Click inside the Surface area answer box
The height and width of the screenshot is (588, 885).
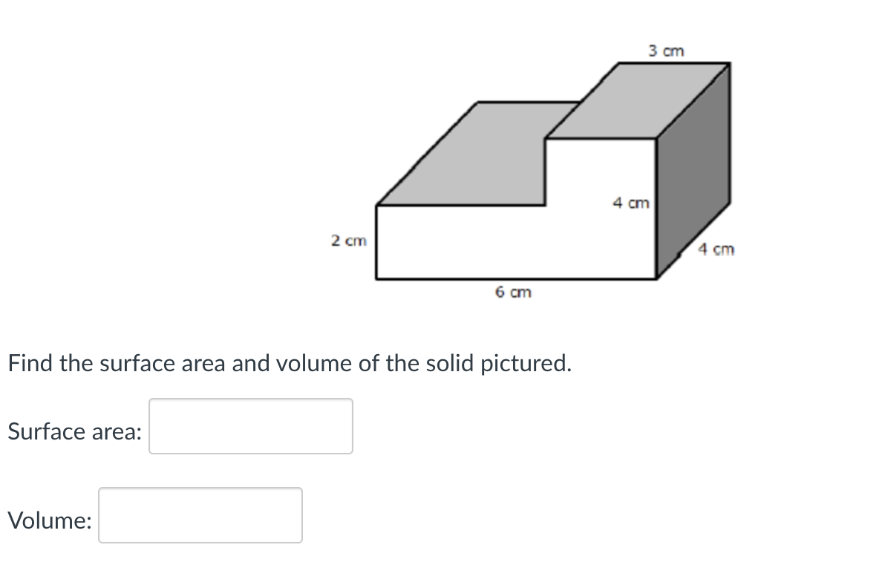coord(250,425)
